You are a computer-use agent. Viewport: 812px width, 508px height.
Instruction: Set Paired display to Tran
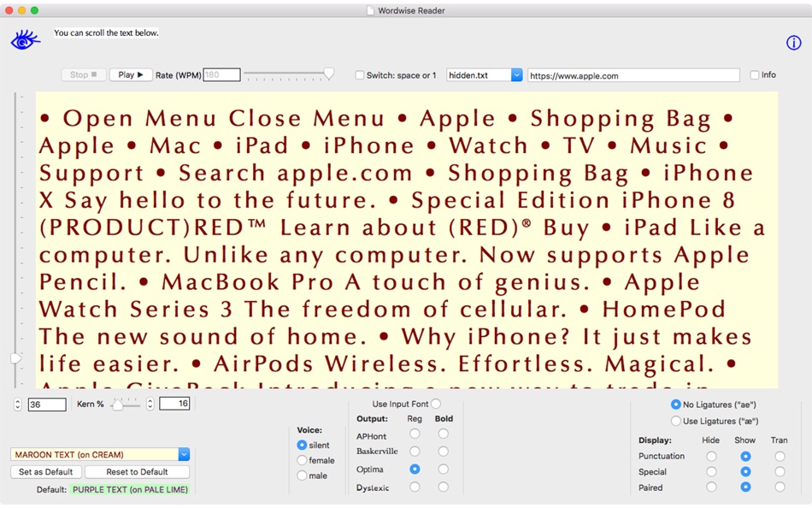[x=780, y=487]
